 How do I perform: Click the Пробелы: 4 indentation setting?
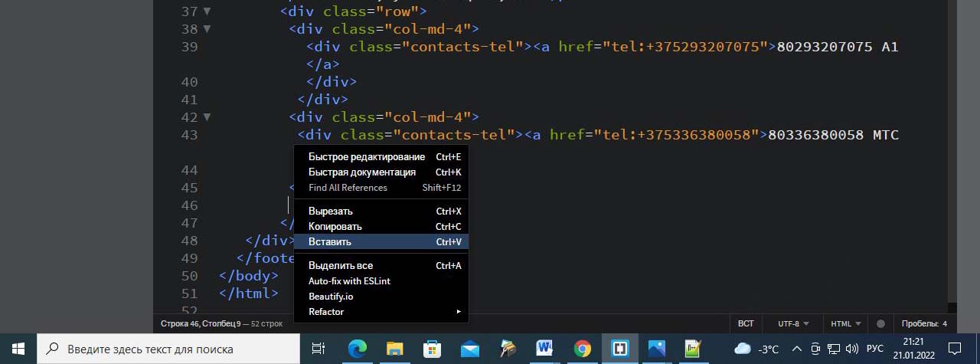click(x=924, y=324)
